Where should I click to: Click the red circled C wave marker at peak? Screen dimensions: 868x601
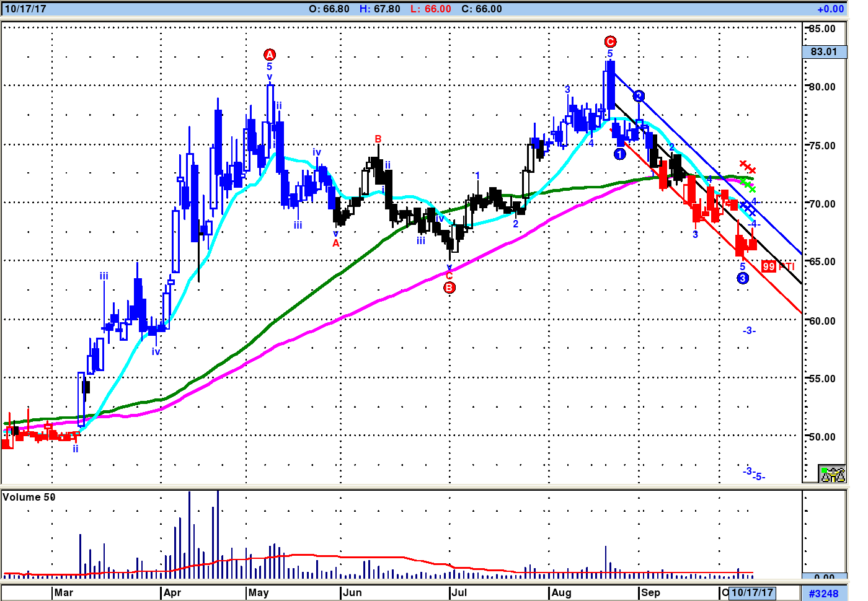(x=610, y=42)
